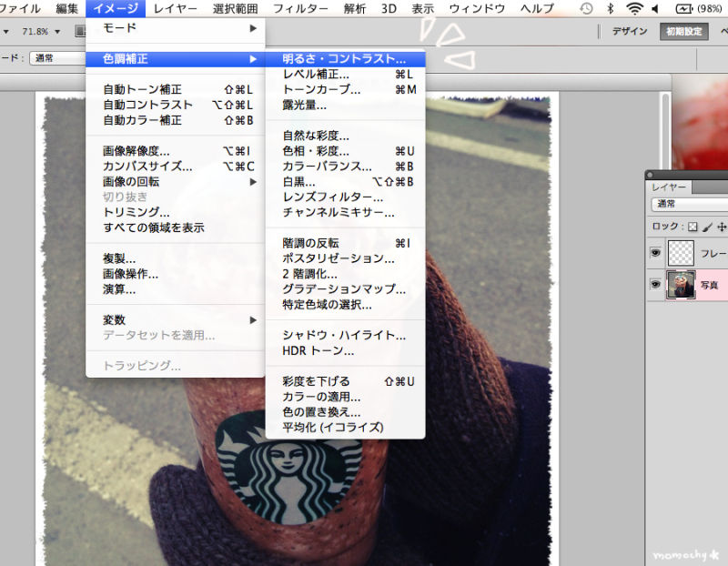This screenshot has height=566, width=728.
Task: Choose HDR トーン adjustment
Action: [345, 350]
